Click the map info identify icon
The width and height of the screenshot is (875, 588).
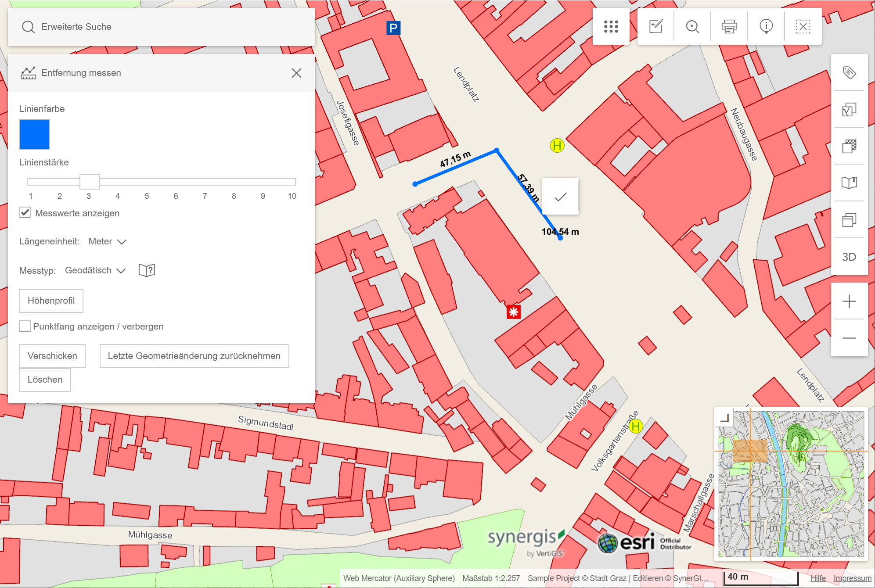tap(766, 26)
